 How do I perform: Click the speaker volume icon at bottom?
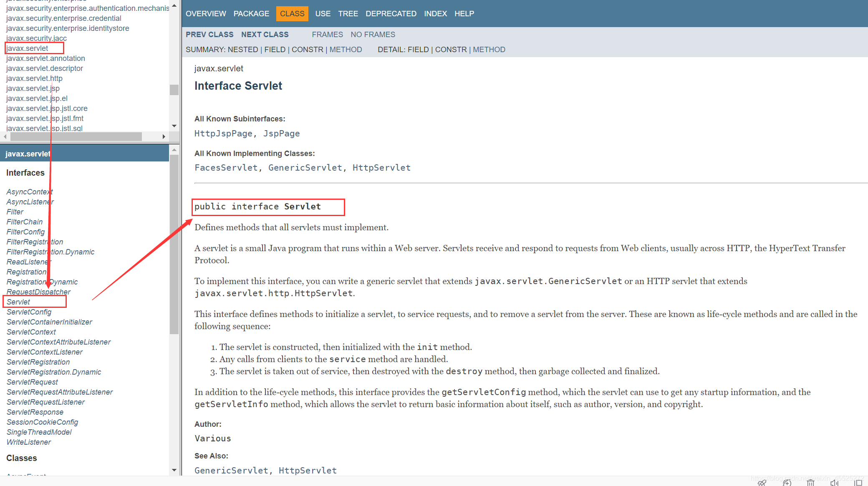834,483
